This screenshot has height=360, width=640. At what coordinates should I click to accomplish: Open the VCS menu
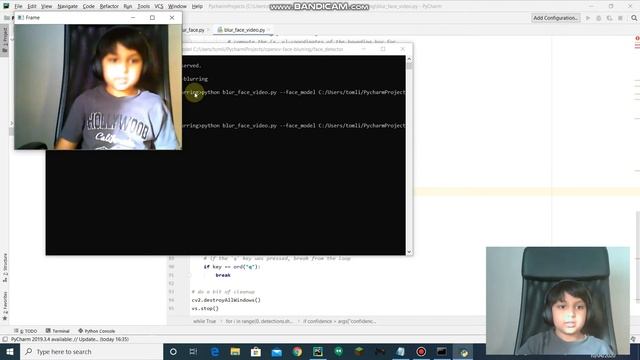click(x=159, y=6)
